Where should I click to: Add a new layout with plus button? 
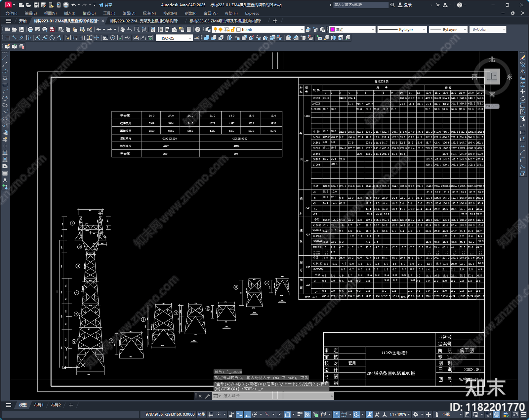pyautogui.click(x=71, y=405)
